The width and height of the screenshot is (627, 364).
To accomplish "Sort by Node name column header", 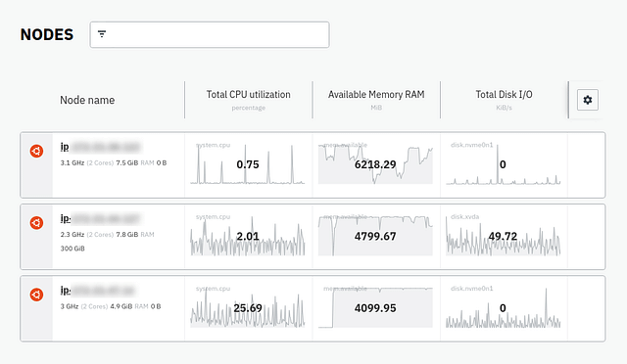I will (87, 100).
